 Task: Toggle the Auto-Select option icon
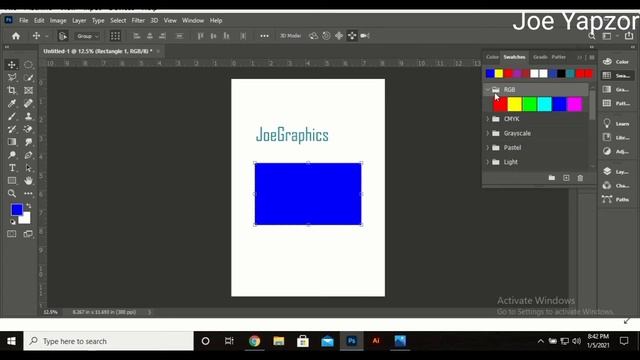pyautogui.click(x=62, y=36)
